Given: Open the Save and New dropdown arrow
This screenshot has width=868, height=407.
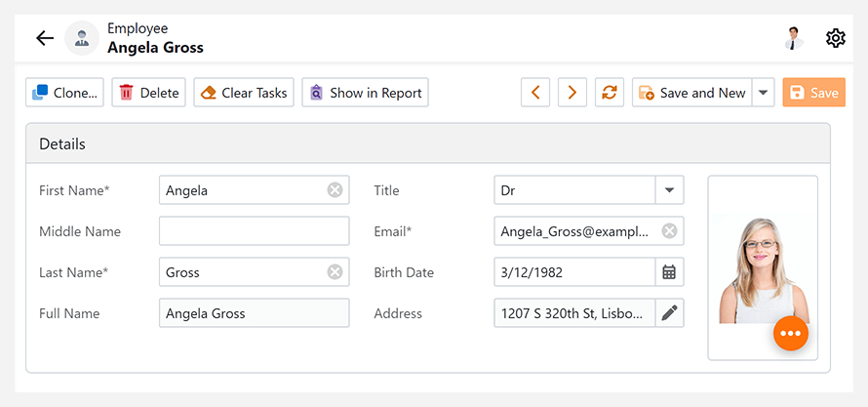Looking at the screenshot, I should [764, 93].
